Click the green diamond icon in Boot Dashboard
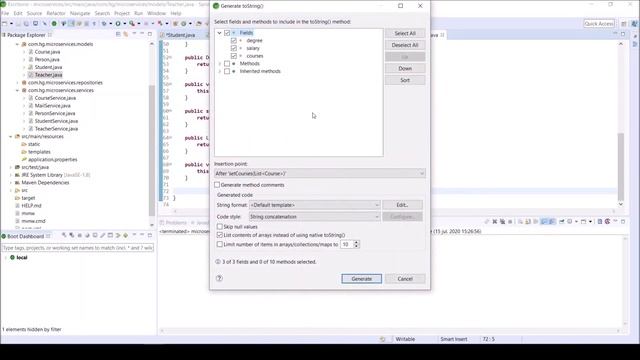Viewport: 640px width, 360px height. click(x=126, y=236)
